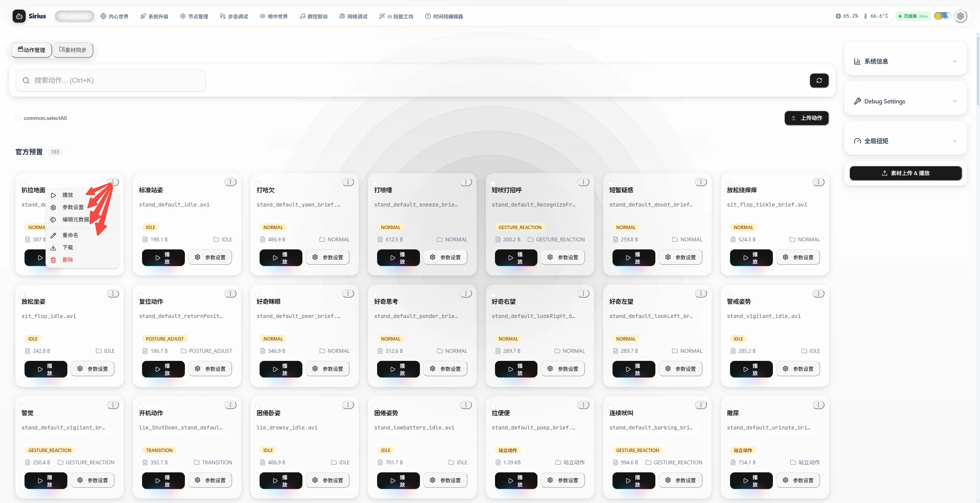
Task: Click the 素材上传 & 播放 button
Action: [x=906, y=173]
